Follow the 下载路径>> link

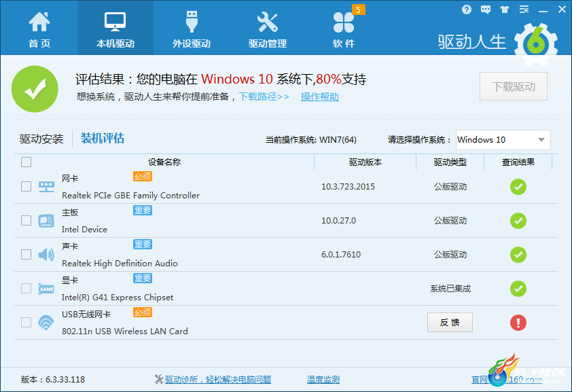click(x=264, y=96)
